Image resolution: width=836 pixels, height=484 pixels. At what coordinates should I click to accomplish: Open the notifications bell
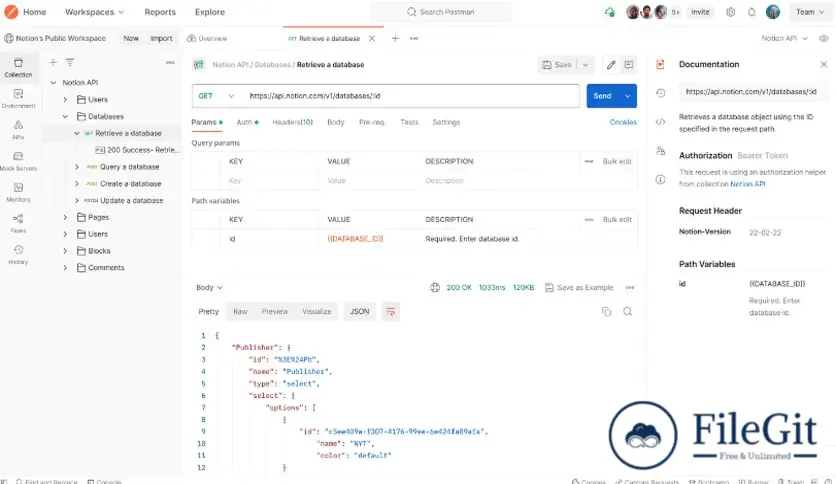click(x=752, y=12)
